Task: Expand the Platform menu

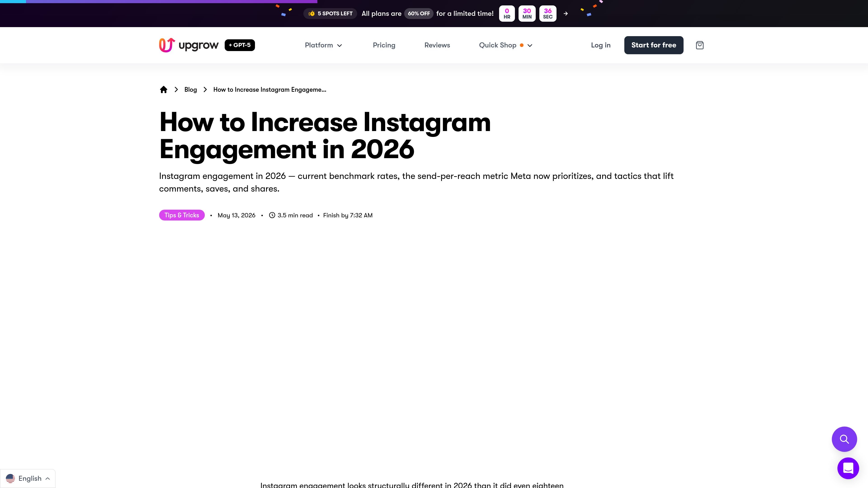Action: point(323,45)
